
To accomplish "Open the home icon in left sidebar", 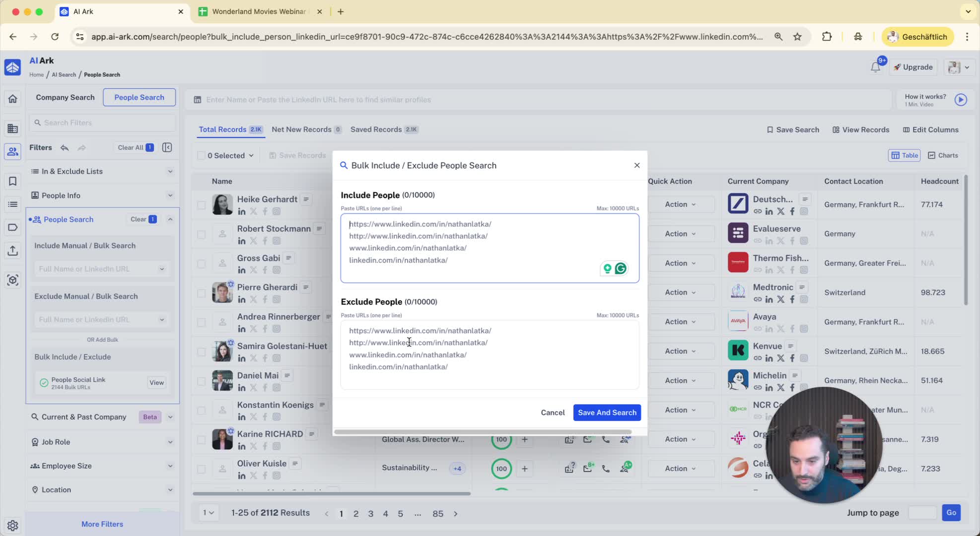I will click(13, 99).
